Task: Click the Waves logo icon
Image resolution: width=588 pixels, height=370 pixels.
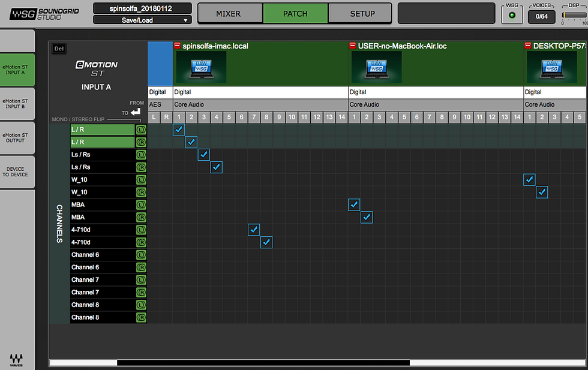Action: pyautogui.click(x=16, y=359)
